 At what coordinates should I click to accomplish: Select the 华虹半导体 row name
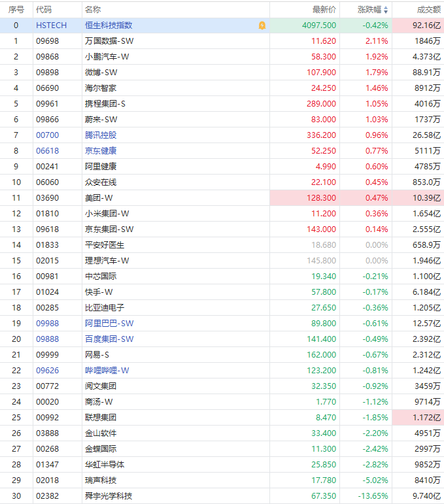[105, 465]
